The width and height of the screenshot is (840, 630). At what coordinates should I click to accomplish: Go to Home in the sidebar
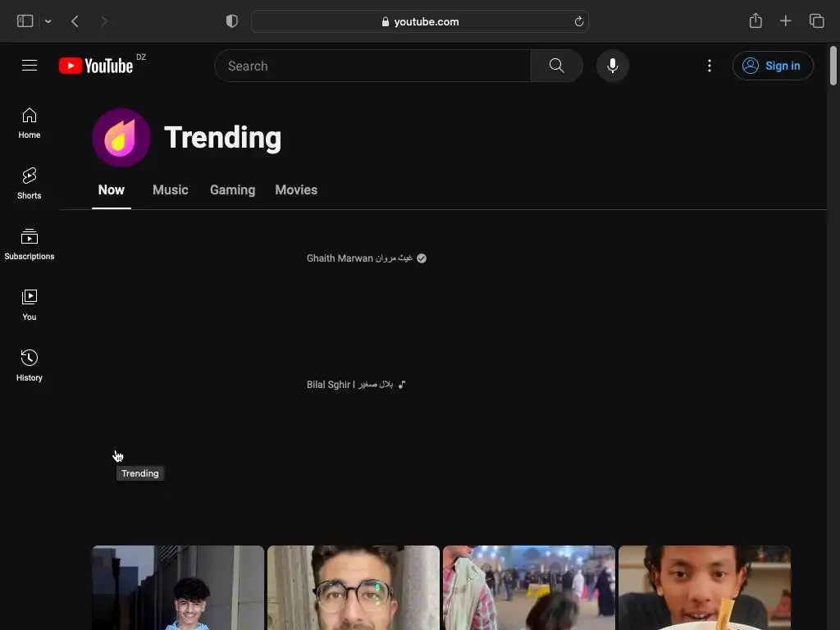click(x=30, y=123)
